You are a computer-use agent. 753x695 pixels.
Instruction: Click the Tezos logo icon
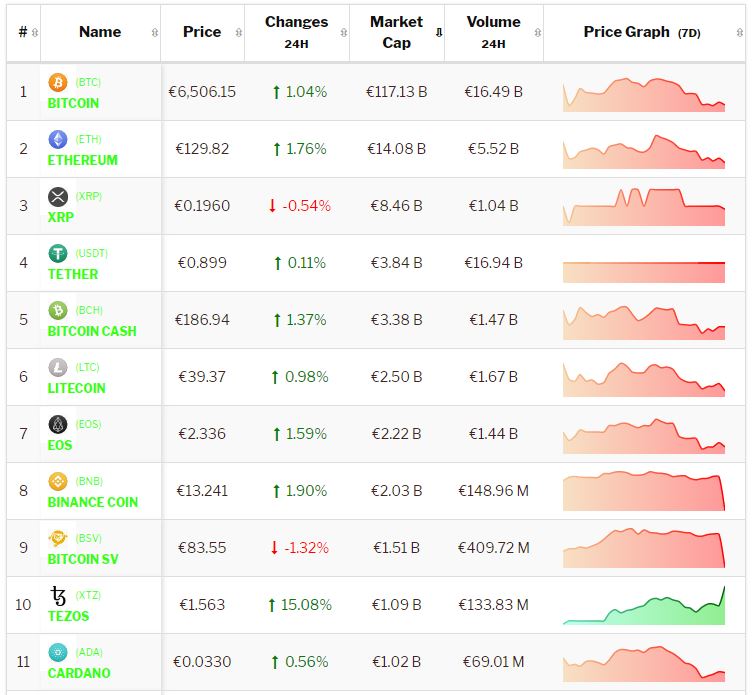coord(58,596)
